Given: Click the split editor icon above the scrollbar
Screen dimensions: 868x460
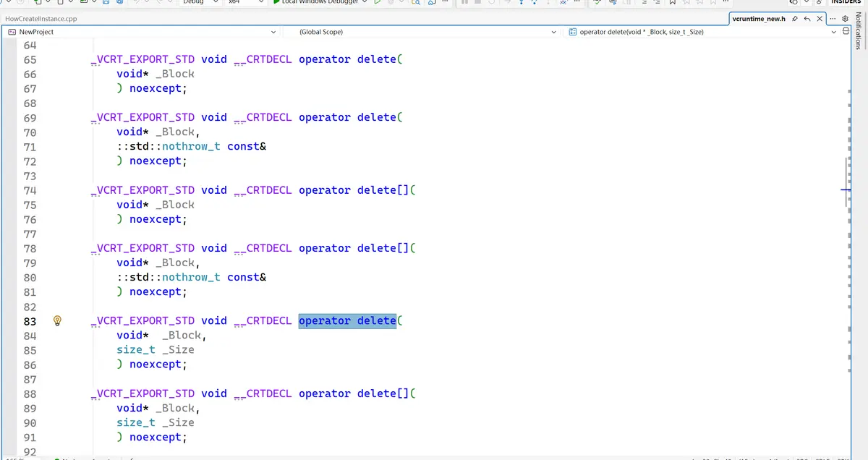Looking at the screenshot, I should (845, 32).
